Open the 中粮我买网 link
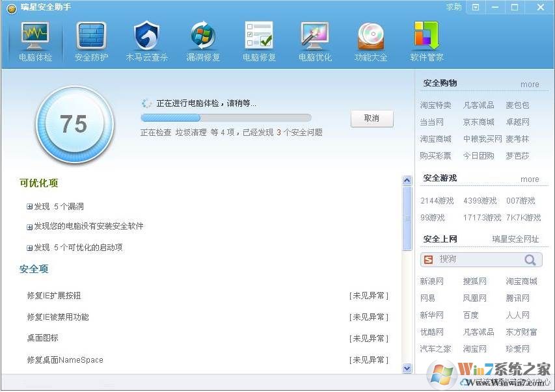This screenshot has height=392, width=555. (482, 139)
